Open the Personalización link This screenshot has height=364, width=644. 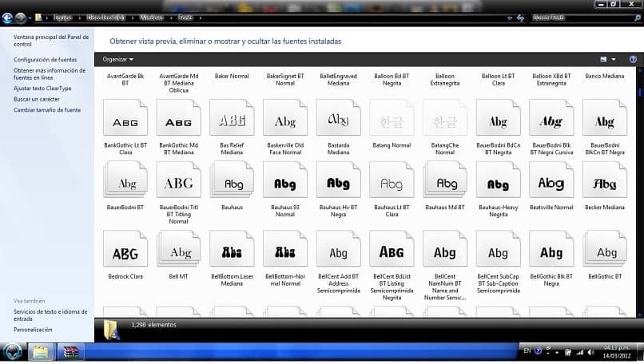click(33, 330)
